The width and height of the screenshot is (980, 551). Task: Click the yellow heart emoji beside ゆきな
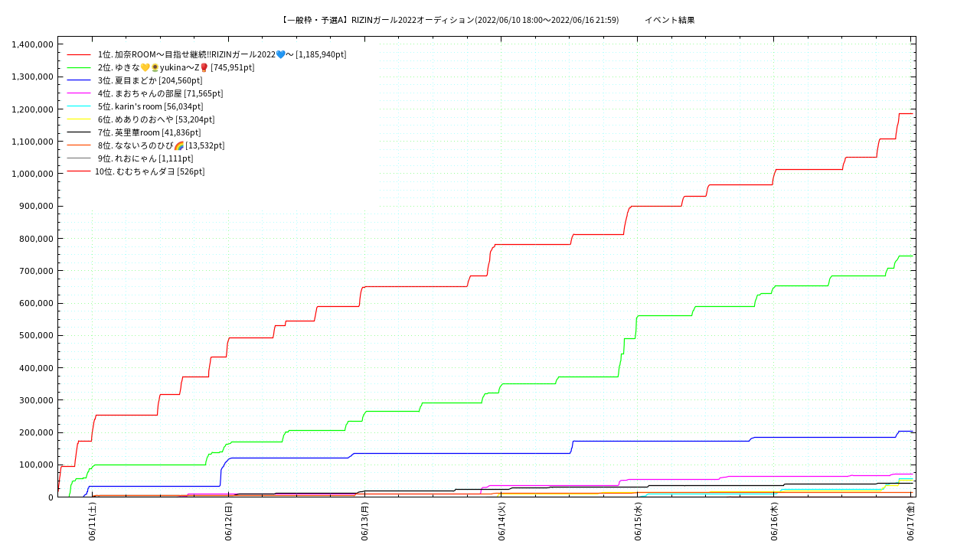coord(145,67)
